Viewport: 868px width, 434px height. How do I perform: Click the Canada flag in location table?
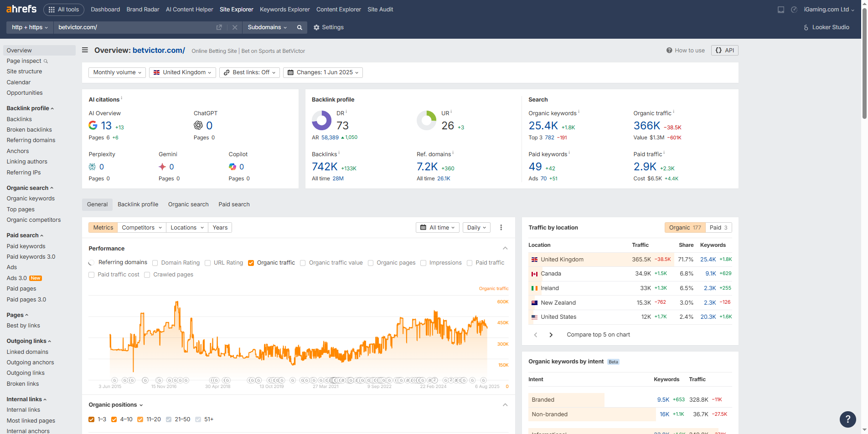point(534,274)
